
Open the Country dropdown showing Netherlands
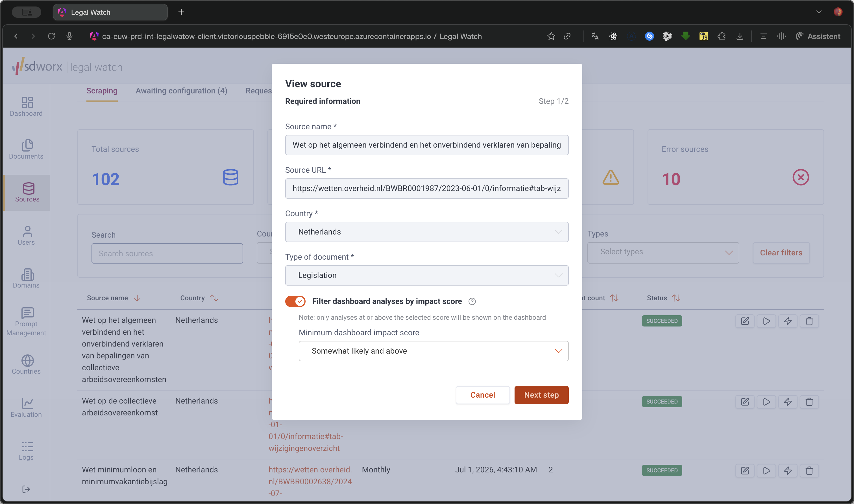click(x=426, y=232)
